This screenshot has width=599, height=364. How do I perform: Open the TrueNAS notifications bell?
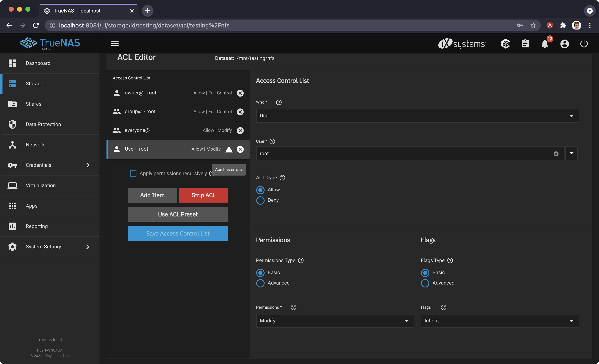pos(545,44)
